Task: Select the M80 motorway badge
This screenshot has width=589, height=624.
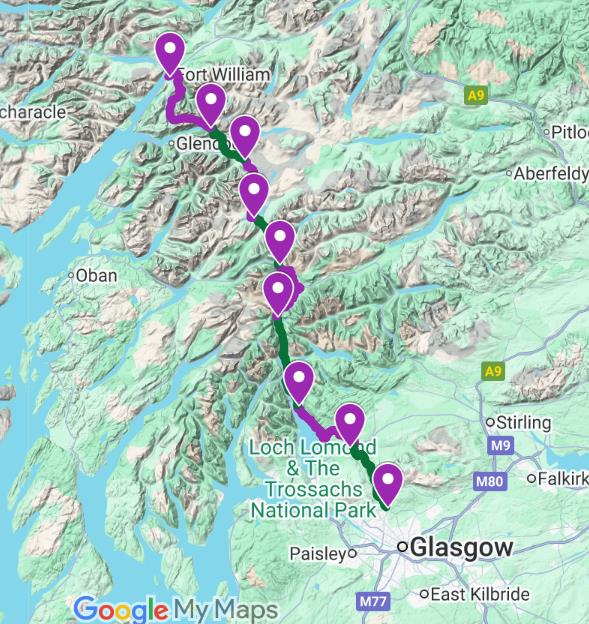Action: tap(490, 482)
